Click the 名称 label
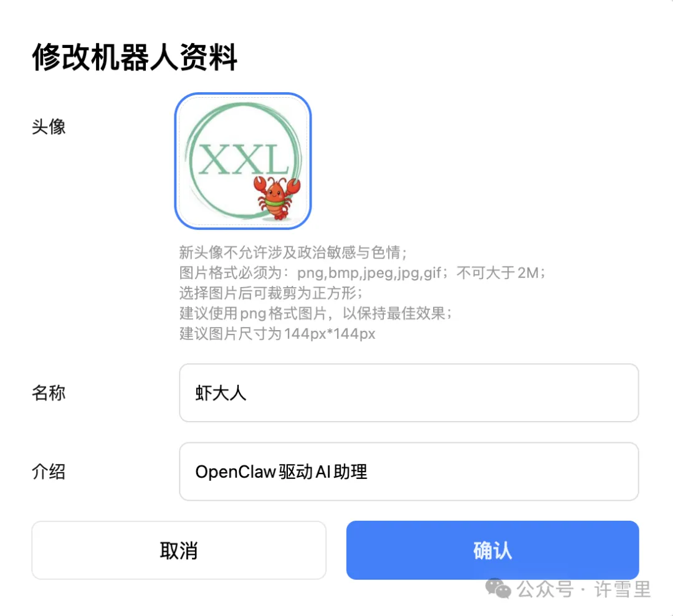Viewport: 673px width, 616px height. coord(49,392)
